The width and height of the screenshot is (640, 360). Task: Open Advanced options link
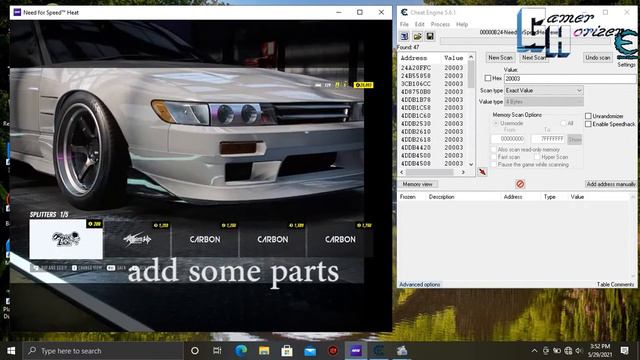pyautogui.click(x=420, y=284)
